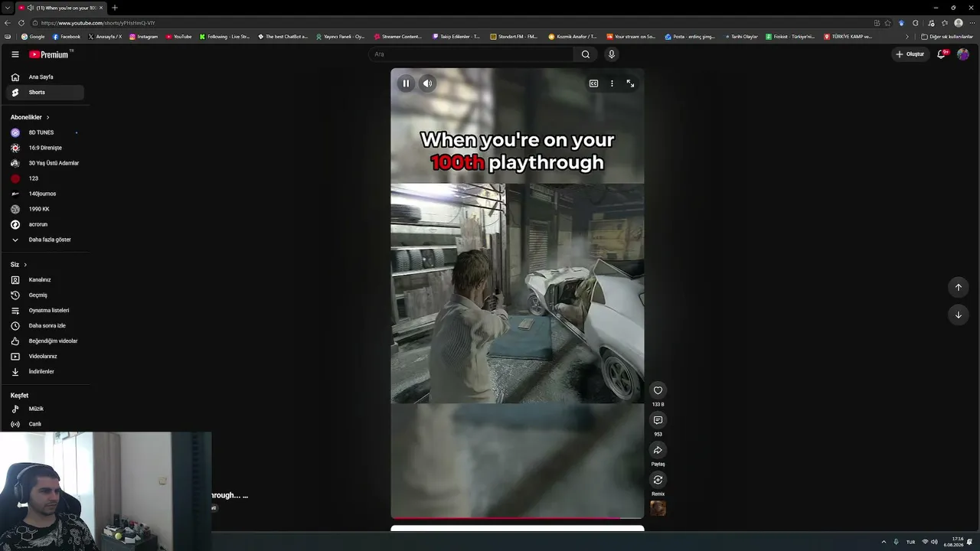Open Müzik under Keşfet
Image resolution: width=980 pixels, height=551 pixels.
click(x=45, y=409)
